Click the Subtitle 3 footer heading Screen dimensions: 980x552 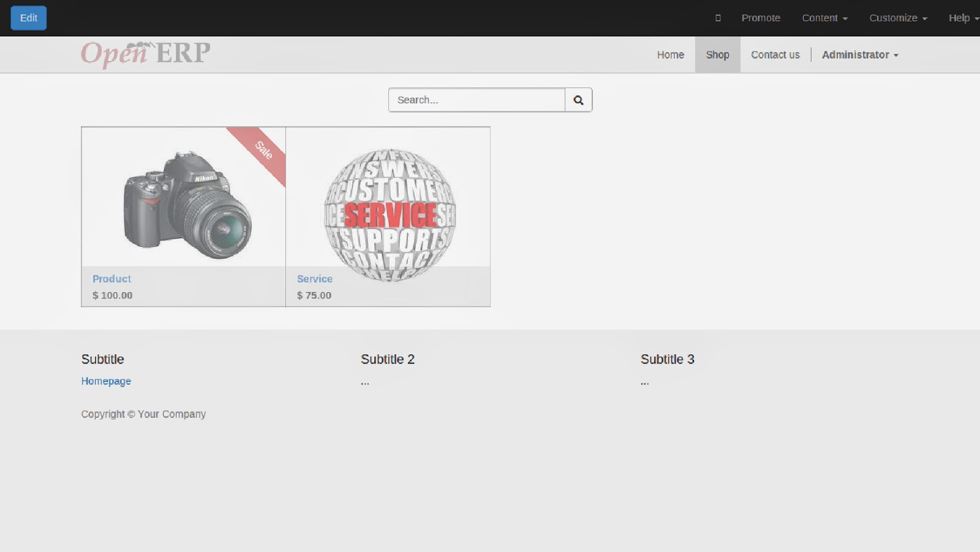pos(668,359)
